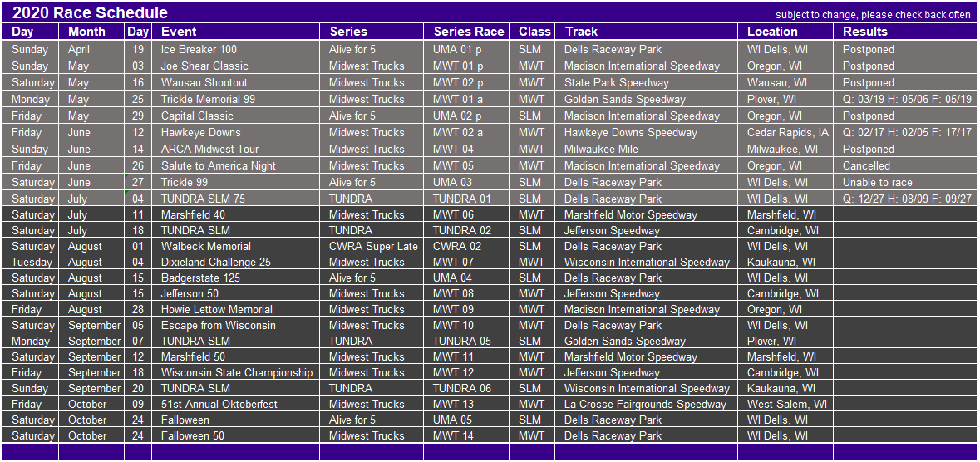This screenshot has width=980, height=462.
Task: Click the 'ARCA Midwest Tour' event cell
Action: coord(235,149)
